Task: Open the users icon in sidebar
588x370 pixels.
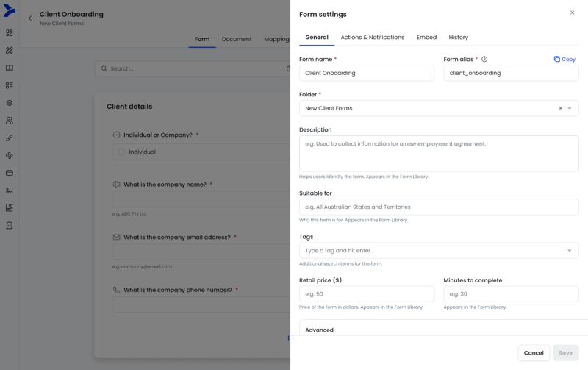Action: click(10, 121)
